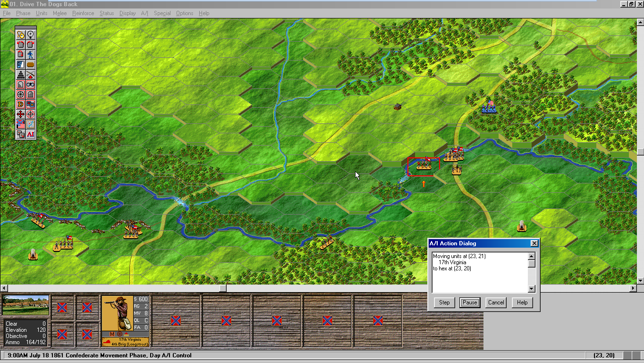This screenshot has height=363, width=644.
Task: Click the map horizontal scrollbar left arrow
Action: pyautogui.click(x=4, y=288)
